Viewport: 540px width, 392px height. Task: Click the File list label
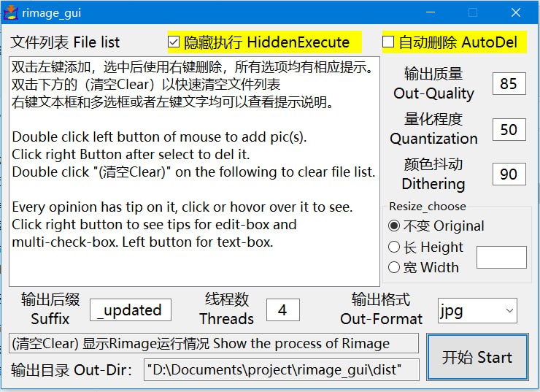point(65,42)
